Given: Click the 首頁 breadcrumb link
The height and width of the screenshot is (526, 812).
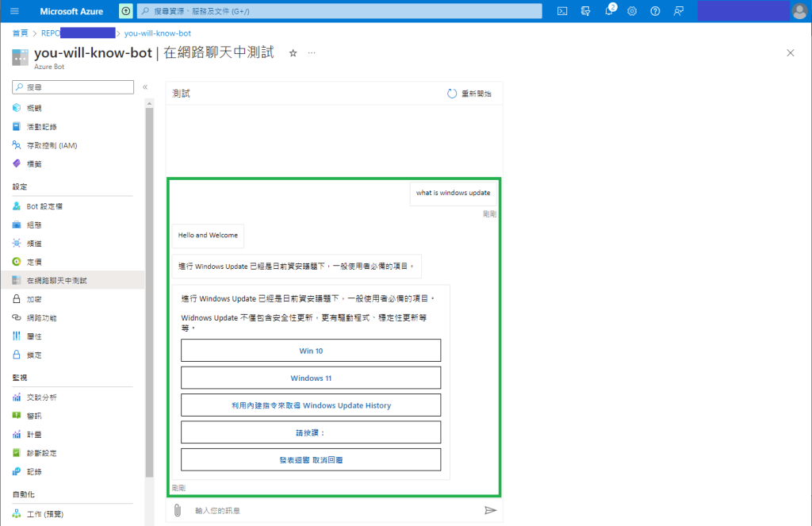Looking at the screenshot, I should [21, 33].
